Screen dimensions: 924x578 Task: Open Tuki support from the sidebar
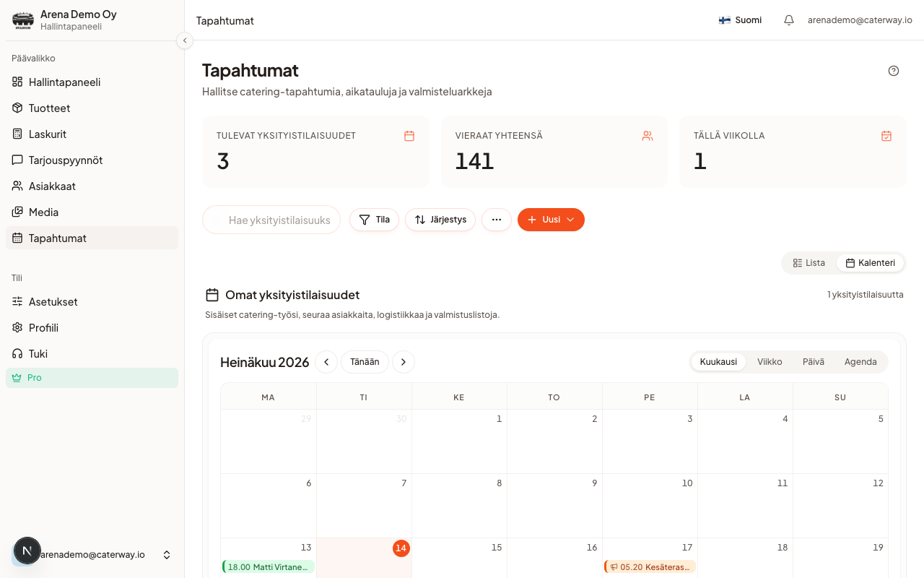click(92, 354)
